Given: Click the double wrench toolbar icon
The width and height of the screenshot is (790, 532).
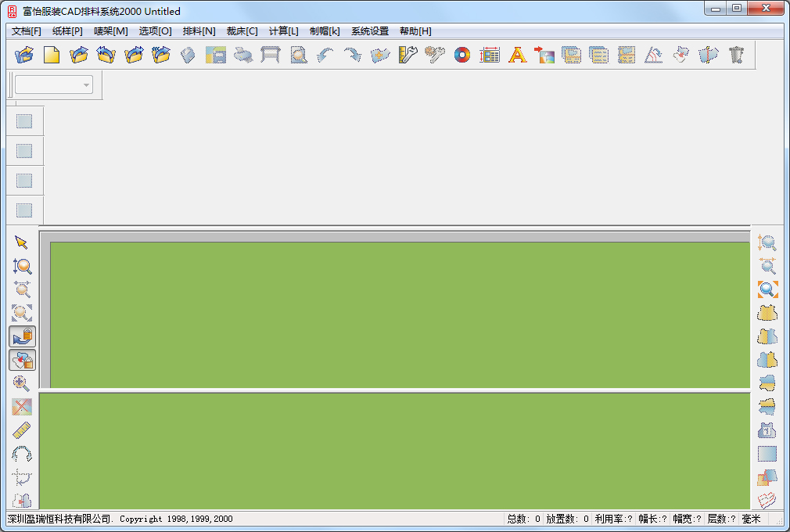Looking at the screenshot, I should tap(435, 55).
